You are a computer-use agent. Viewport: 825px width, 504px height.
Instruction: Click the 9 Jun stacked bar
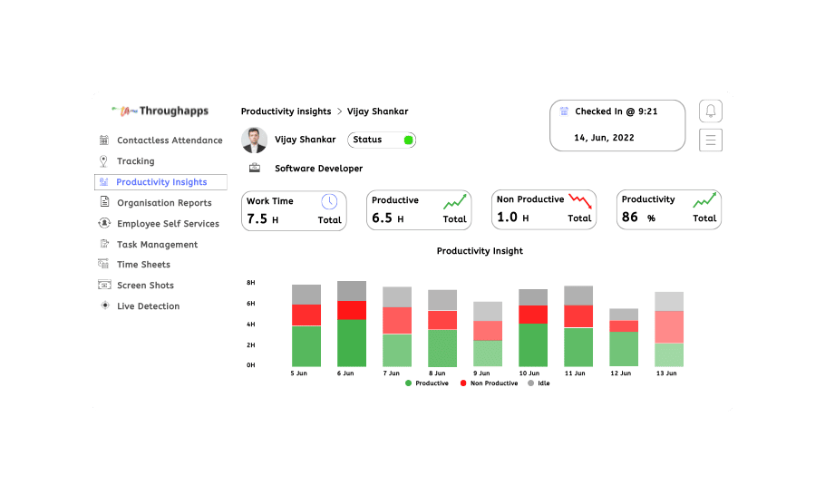tap(488, 334)
